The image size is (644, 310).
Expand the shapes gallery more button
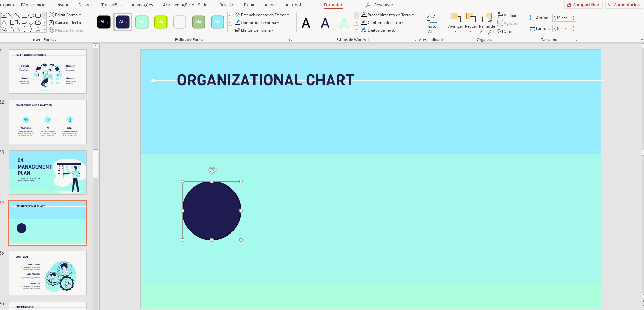click(44, 29)
